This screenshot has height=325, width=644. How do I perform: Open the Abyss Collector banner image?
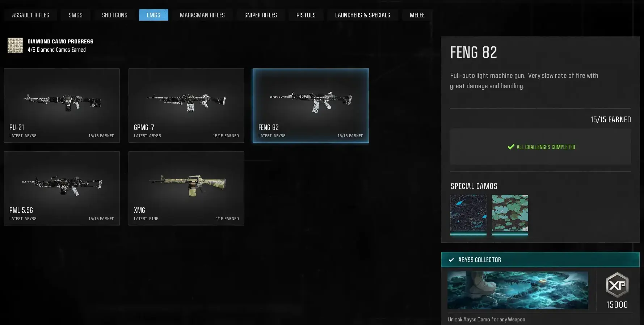pyautogui.click(x=518, y=290)
